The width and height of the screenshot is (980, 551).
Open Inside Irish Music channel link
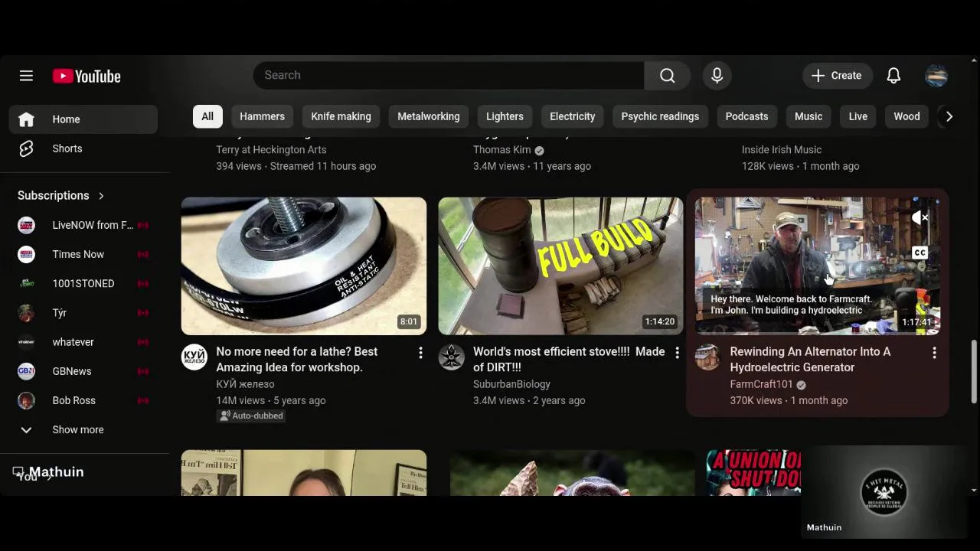782,150
